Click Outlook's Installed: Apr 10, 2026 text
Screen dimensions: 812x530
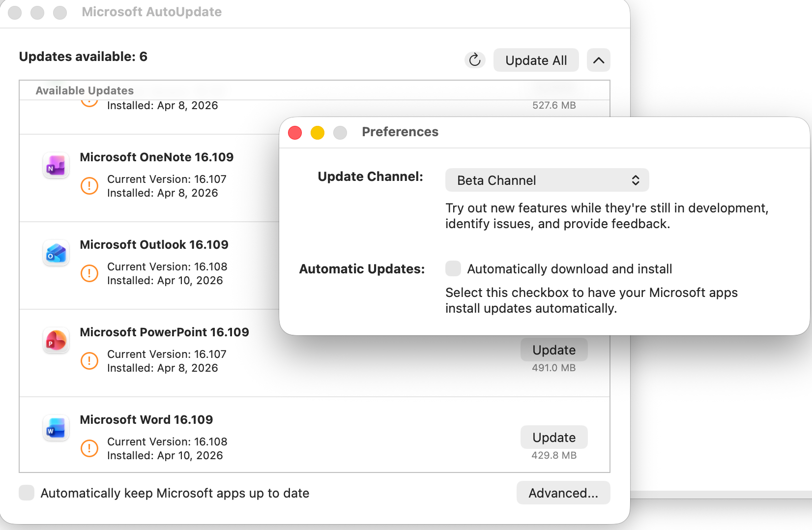(165, 280)
